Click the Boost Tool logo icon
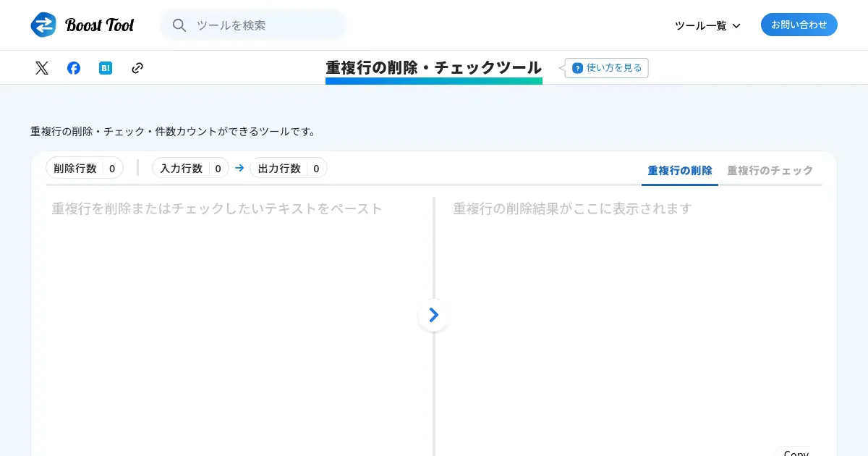The height and width of the screenshot is (456, 868). [43, 25]
